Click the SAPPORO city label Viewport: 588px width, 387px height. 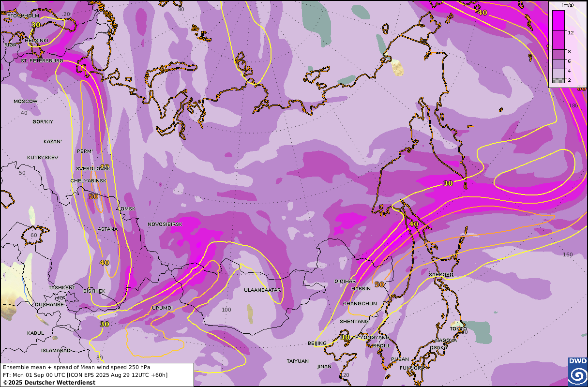(441, 275)
